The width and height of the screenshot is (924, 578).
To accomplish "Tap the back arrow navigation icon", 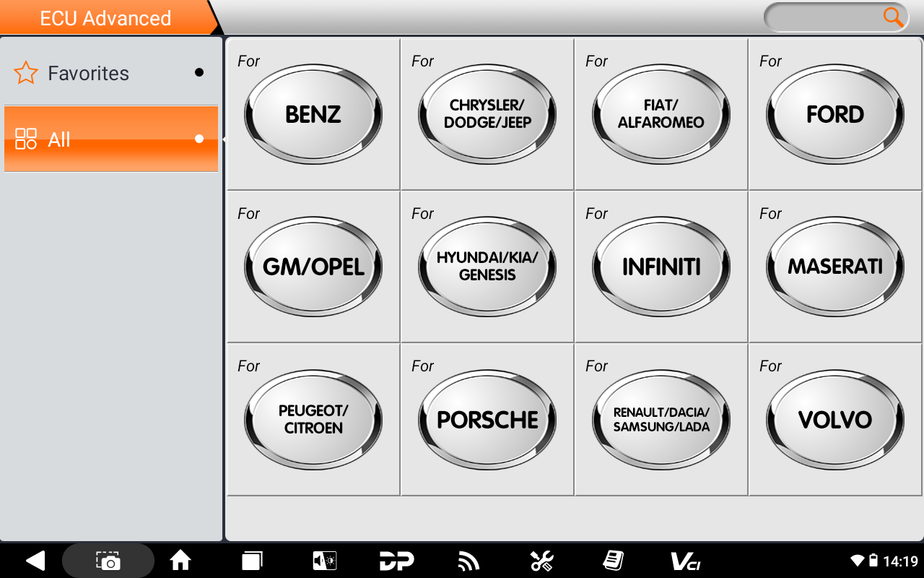I will click(x=35, y=561).
